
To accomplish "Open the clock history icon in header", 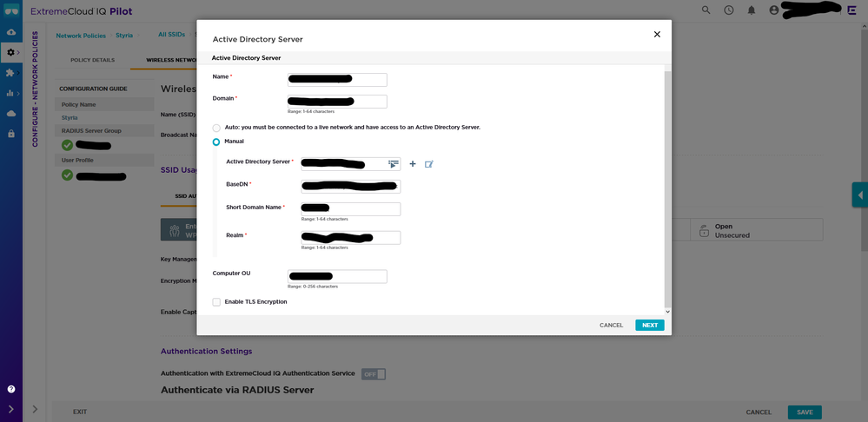I will click(x=729, y=10).
